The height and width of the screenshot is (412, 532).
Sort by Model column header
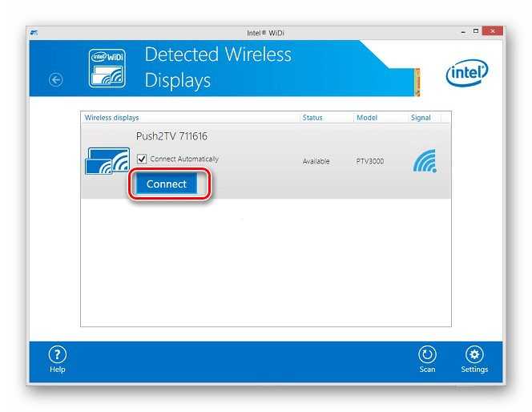[367, 118]
